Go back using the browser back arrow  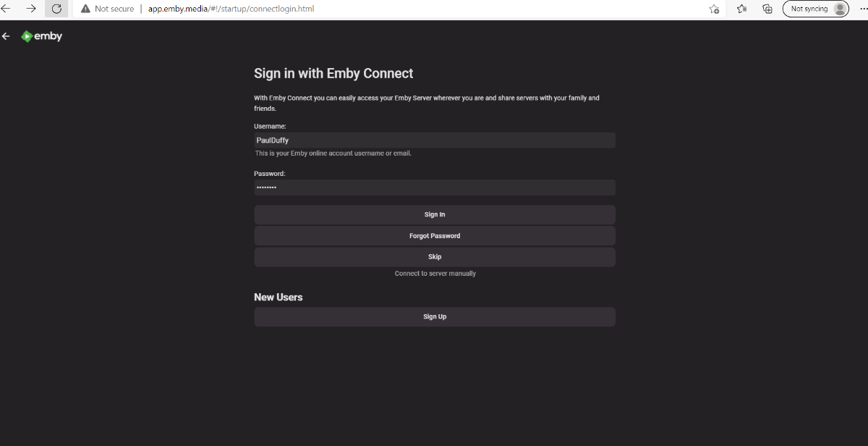6,9
